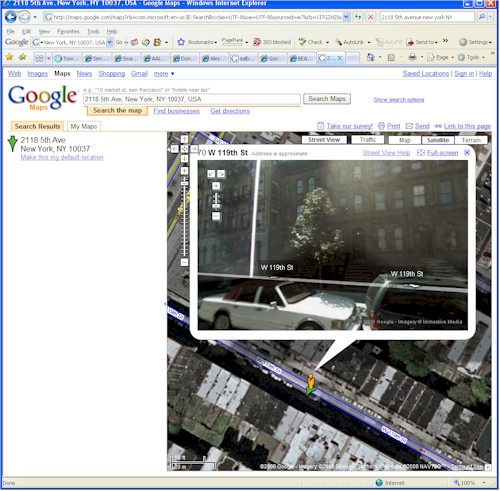Click the Send to button in the Google Toolbar
Image resolution: width=500 pixels, height=491 pixels.
point(421,42)
